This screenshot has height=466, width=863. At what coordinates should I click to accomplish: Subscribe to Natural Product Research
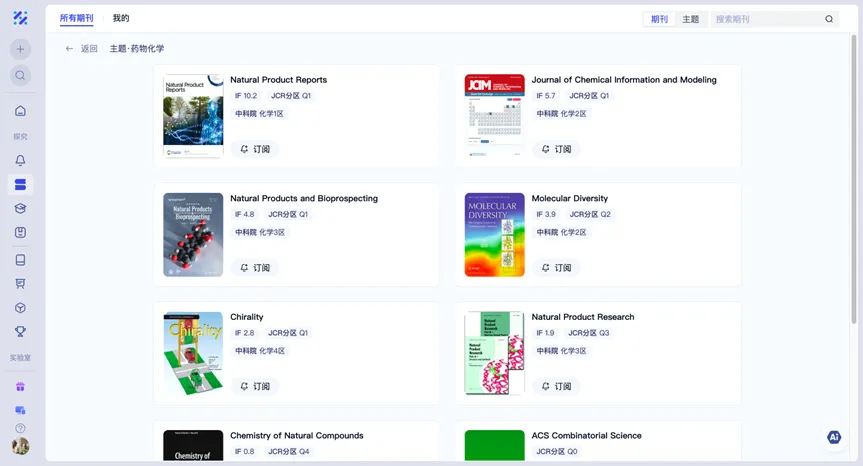click(x=556, y=387)
